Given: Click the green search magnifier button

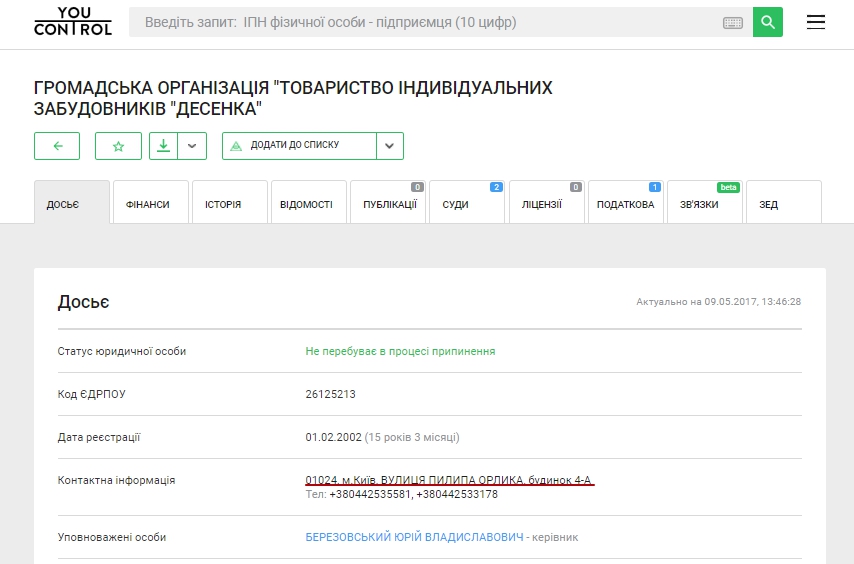Looking at the screenshot, I should (x=768, y=22).
